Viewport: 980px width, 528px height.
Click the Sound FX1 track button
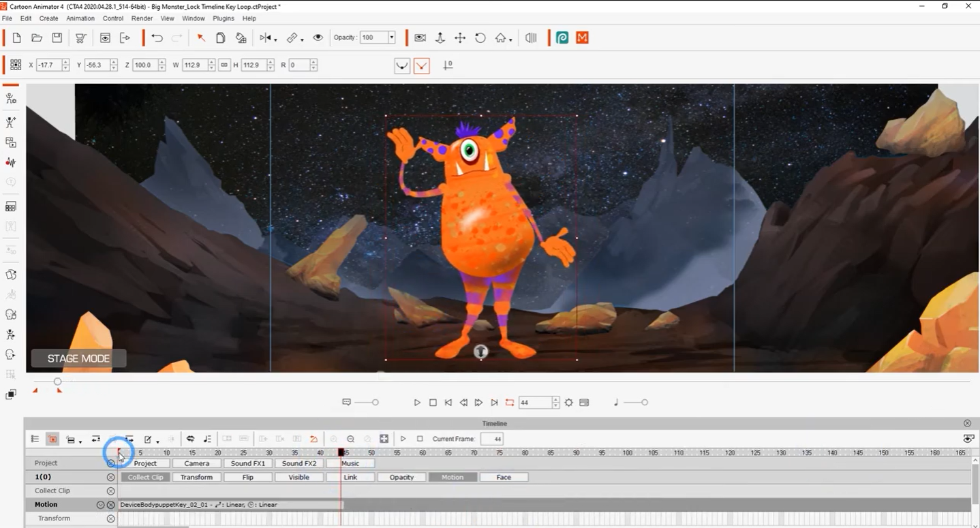248,463
